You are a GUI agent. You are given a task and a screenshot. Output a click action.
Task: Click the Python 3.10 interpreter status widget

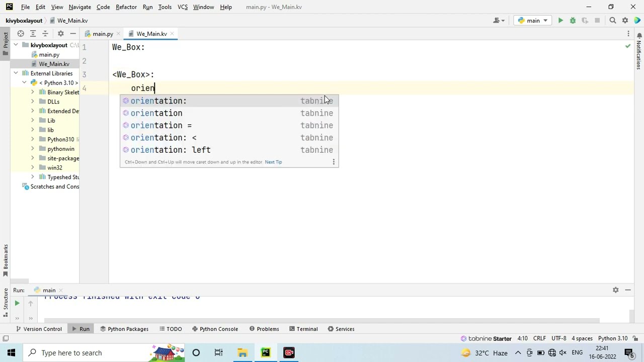point(613,338)
